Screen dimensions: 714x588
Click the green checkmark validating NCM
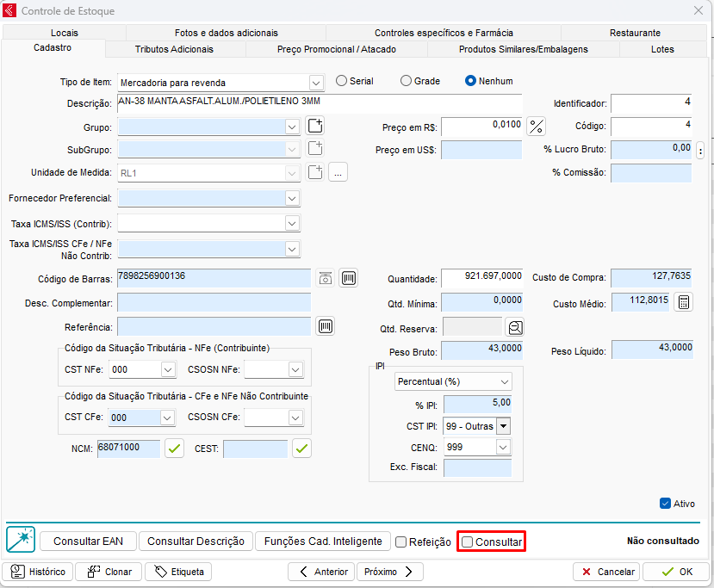point(175,449)
